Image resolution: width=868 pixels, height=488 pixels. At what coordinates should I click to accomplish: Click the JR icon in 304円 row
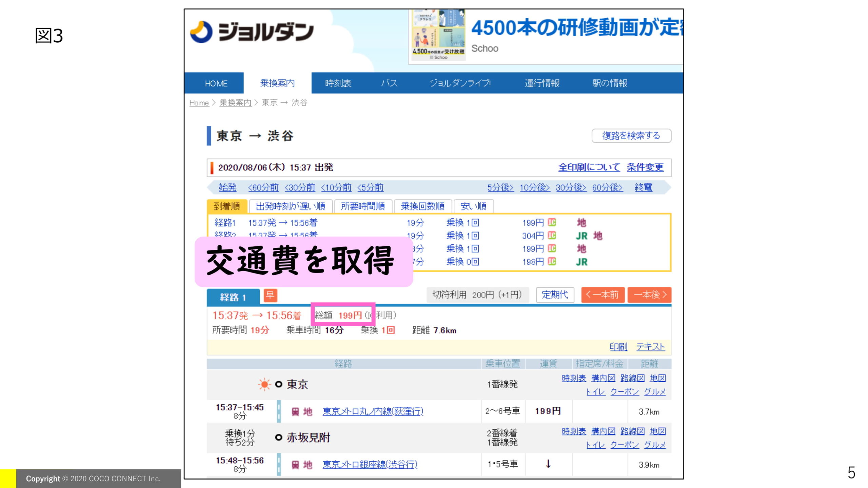click(582, 236)
